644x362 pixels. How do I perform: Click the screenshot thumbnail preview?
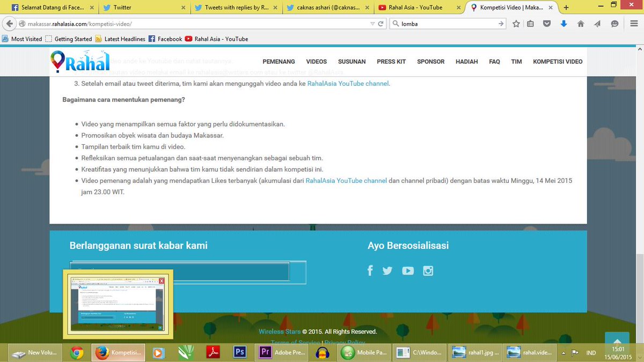[118, 304]
